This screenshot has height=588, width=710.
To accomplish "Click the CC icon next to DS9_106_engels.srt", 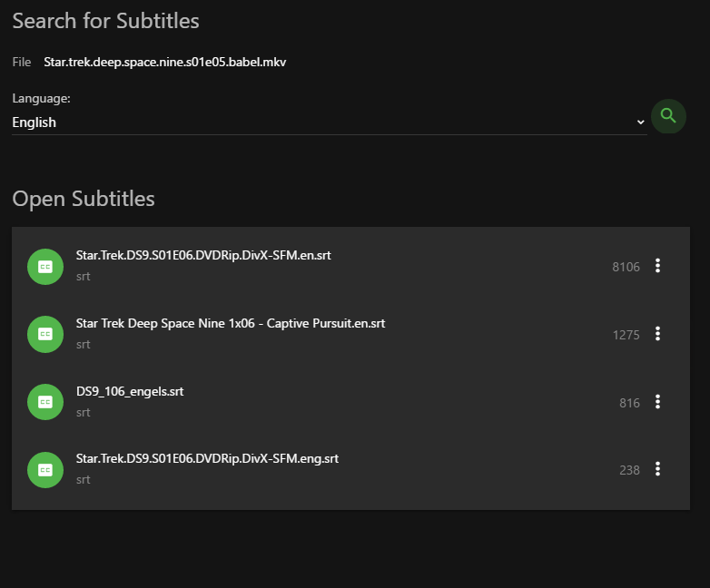I will 45,402.
